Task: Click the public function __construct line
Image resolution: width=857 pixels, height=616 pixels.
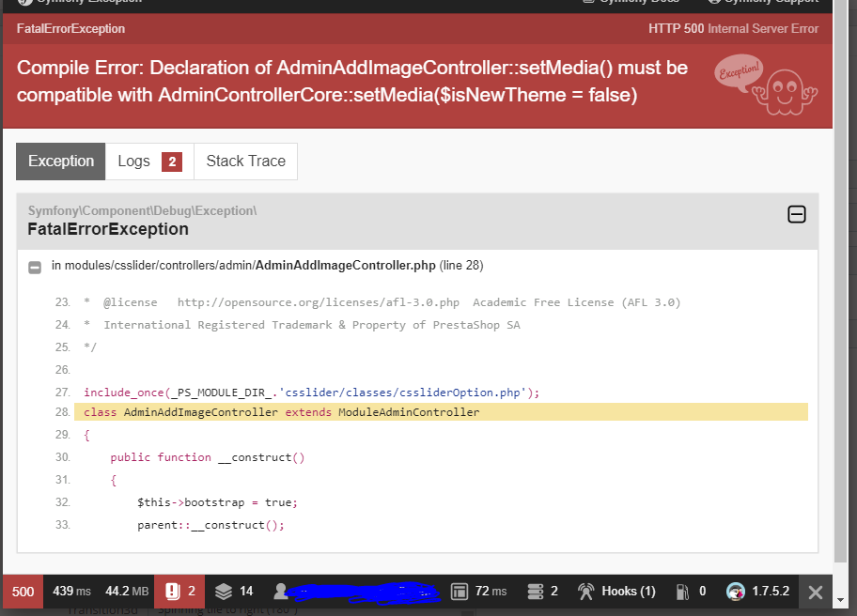Action: 207,457
